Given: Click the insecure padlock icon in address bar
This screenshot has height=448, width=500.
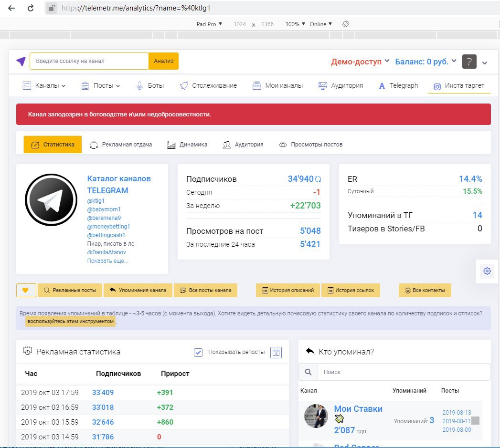Looking at the screenshot, I should coord(52,8).
